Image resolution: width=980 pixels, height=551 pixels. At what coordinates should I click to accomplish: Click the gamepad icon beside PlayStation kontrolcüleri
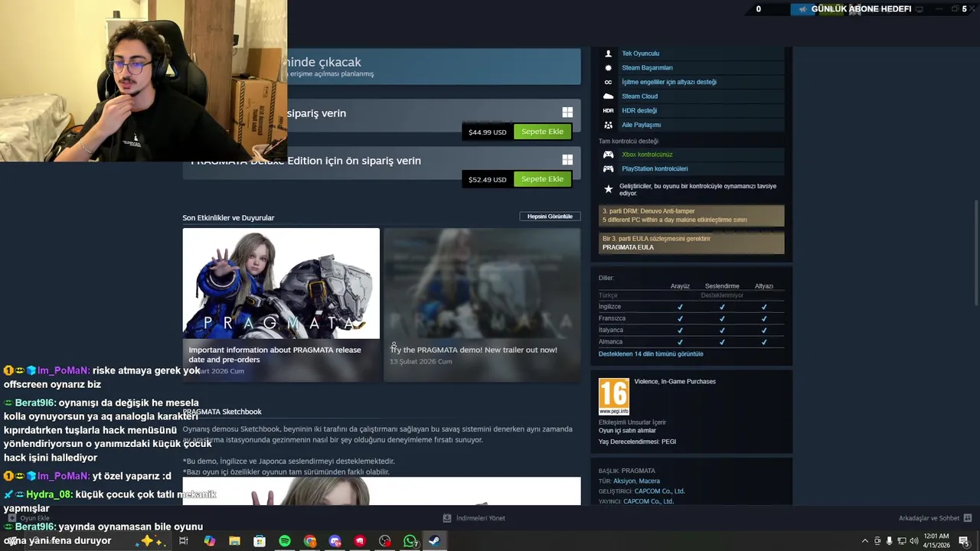coord(609,168)
